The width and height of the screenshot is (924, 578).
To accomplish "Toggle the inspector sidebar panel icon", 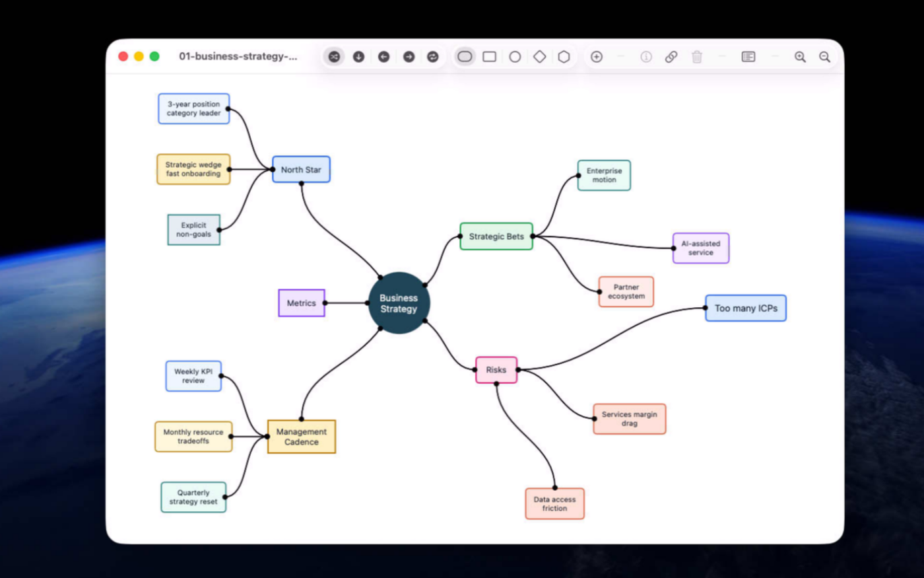I will point(748,57).
